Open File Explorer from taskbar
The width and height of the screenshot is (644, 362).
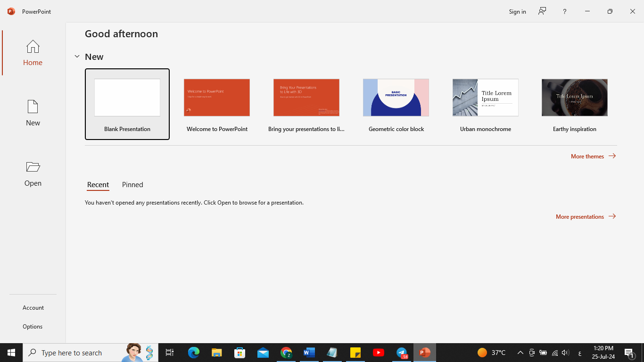click(x=216, y=353)
